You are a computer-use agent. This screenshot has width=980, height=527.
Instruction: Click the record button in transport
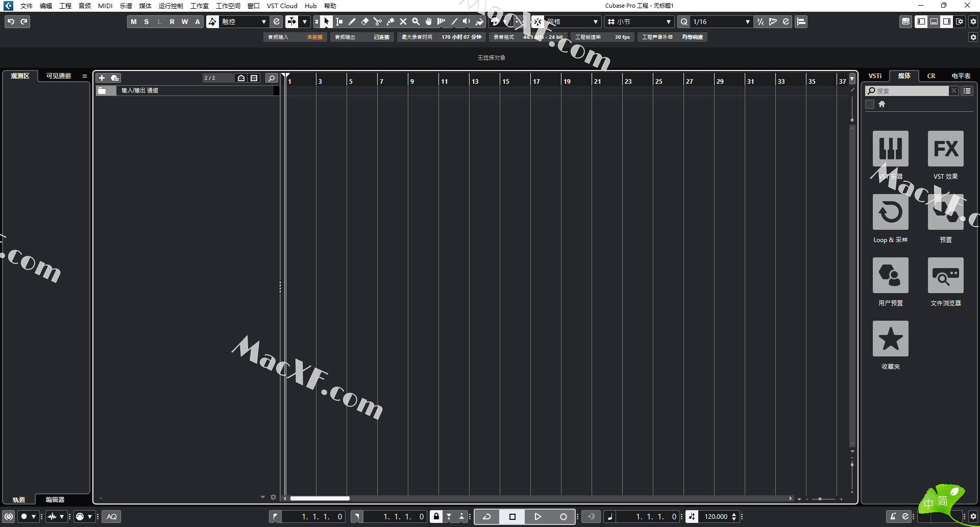(563, 516)
